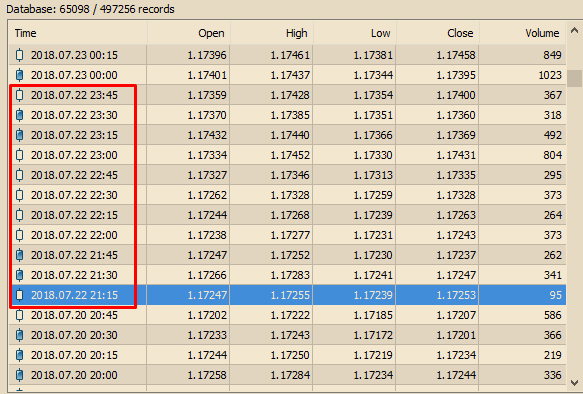Viewport: 583px width, 394px height.
Task: Click the Low value 1.17172
Action: [373, 335]
